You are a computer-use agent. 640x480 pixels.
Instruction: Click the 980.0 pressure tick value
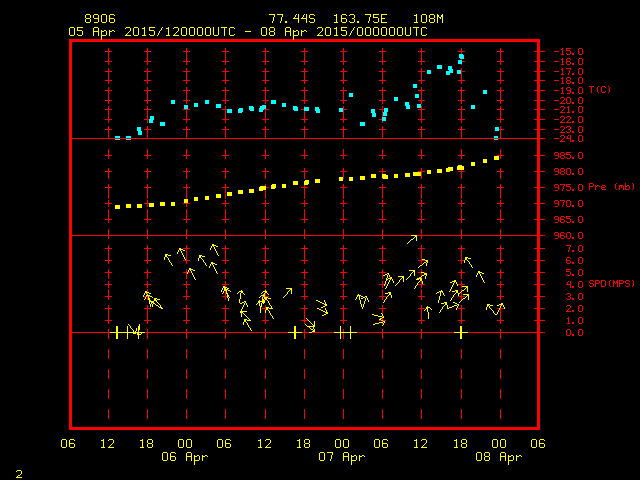click(x=569, y=171)
